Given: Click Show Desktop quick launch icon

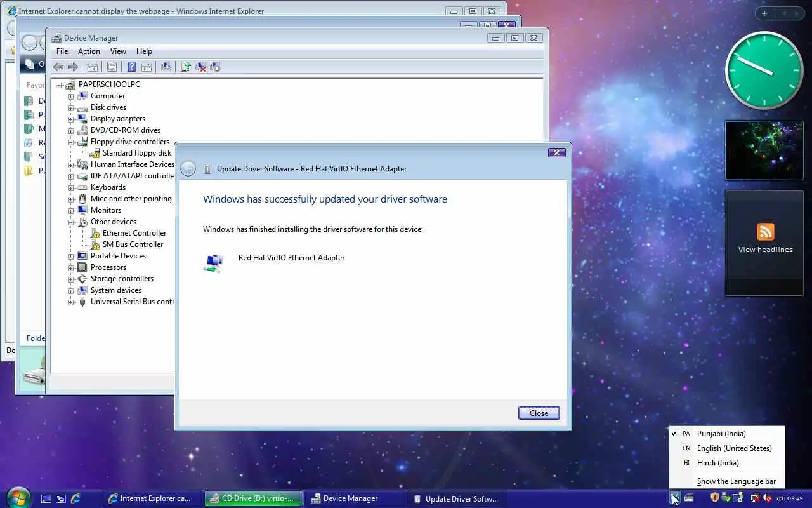Looking at the screenshot, I should [x=46, y=498].
